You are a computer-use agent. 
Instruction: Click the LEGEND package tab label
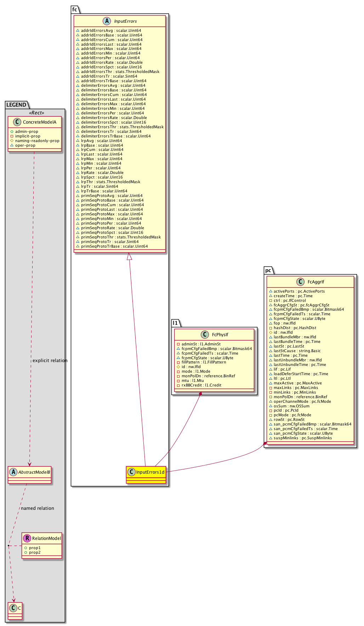[16, 105]
